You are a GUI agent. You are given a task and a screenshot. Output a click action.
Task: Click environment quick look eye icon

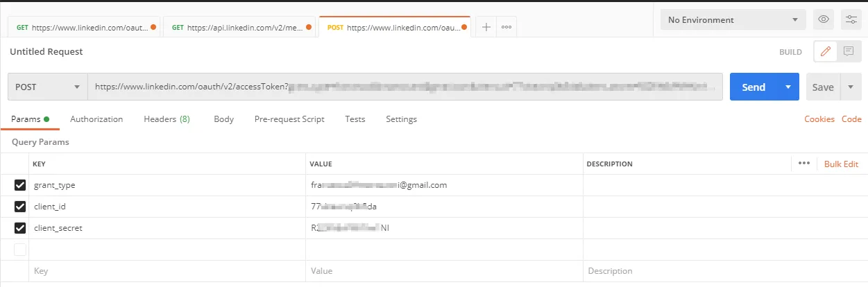824,19
